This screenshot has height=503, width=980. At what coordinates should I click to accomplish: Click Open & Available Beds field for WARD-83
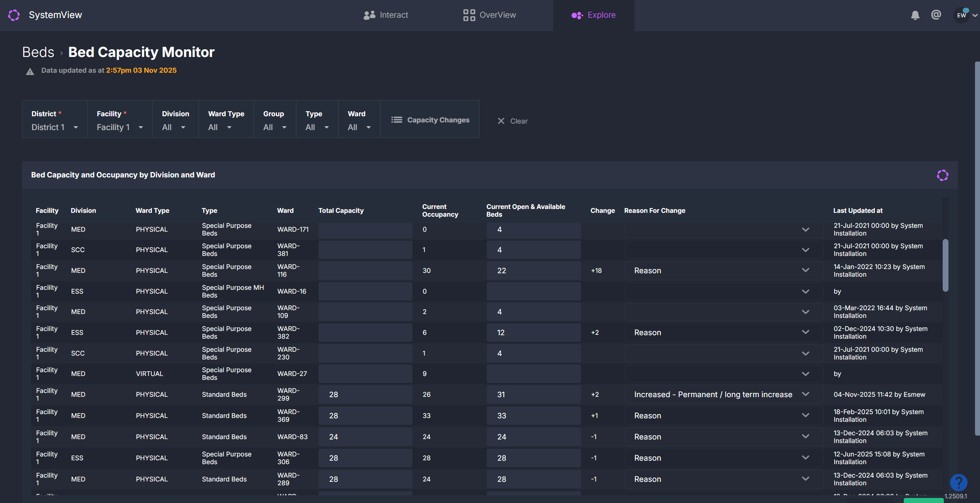533,437
